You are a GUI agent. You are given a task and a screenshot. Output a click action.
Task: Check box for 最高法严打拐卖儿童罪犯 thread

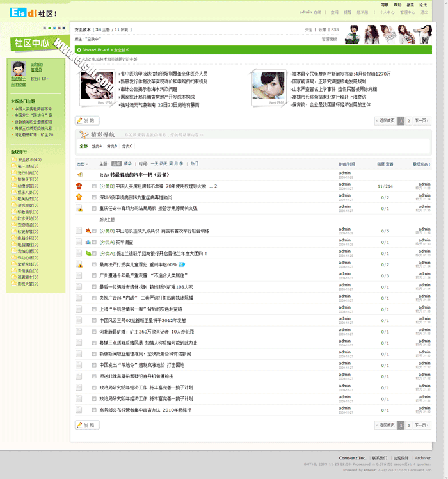(x=94, y=264)
